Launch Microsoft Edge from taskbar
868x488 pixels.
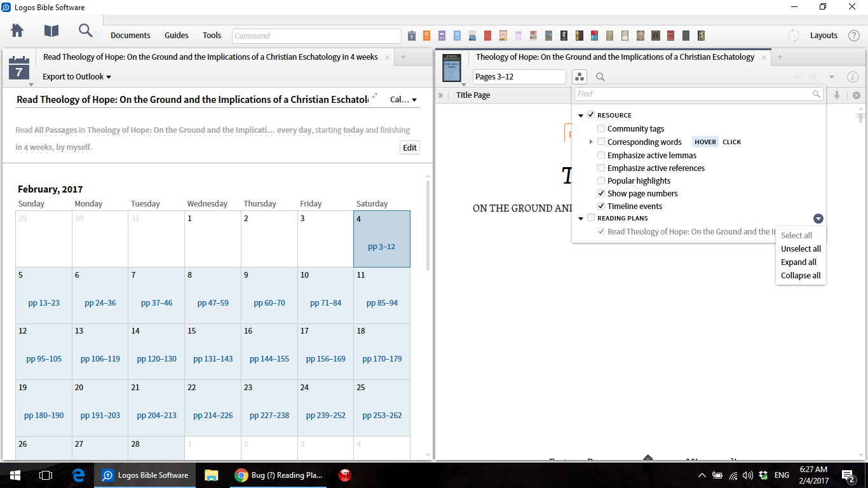pos(79,475)
